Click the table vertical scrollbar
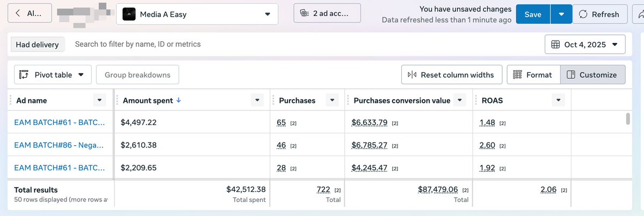The image size is (644, 216). pyautogui.click(x=628, y=119)
